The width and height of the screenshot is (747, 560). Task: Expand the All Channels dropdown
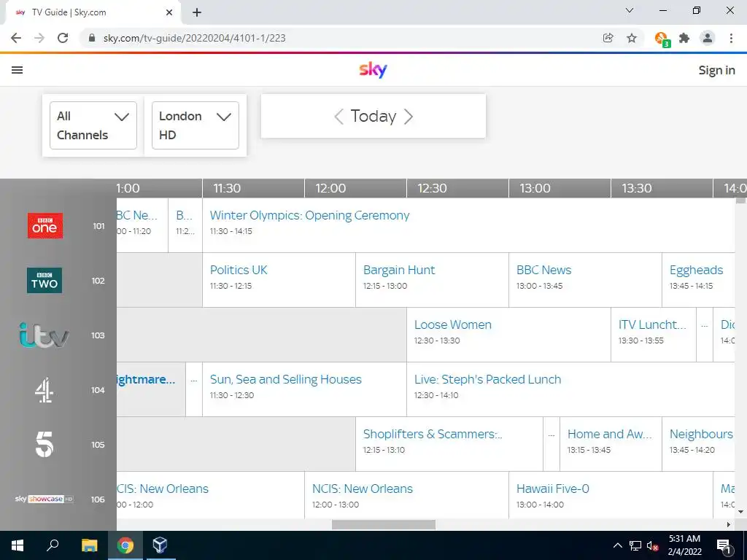point(93,125)
